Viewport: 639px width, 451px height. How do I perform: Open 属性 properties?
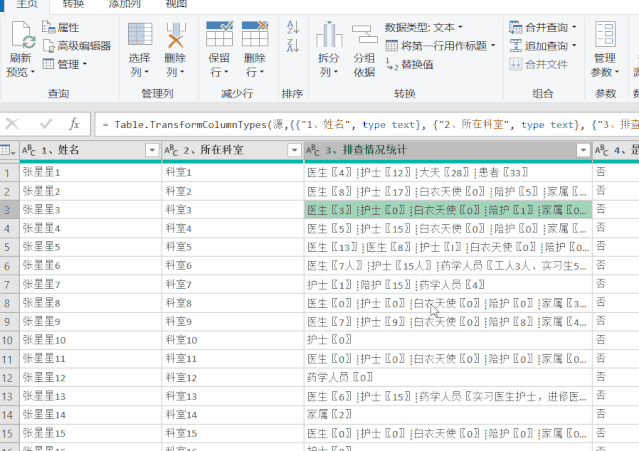61,27
